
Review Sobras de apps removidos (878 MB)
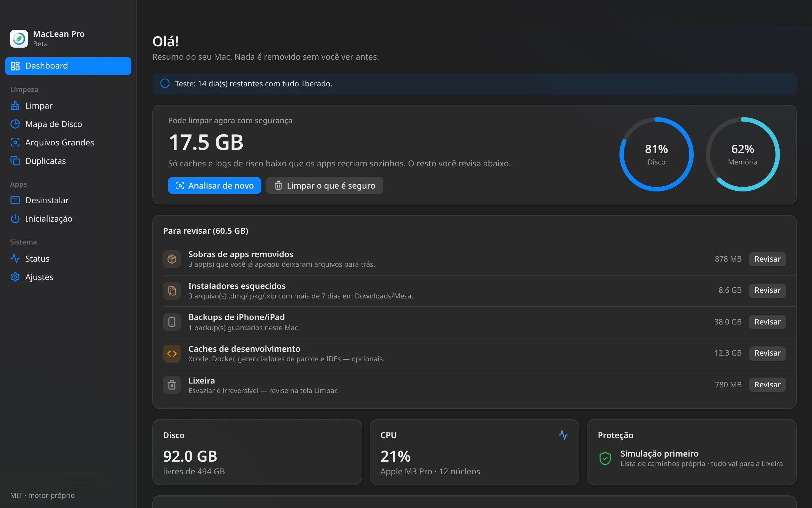click(767, 259)
